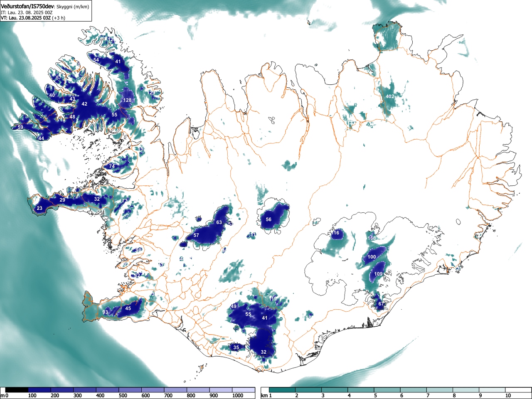Click the '168' visibility value on the map
Image resolution: width=532 pixels, height=399 pixels.
pos(372,238)
